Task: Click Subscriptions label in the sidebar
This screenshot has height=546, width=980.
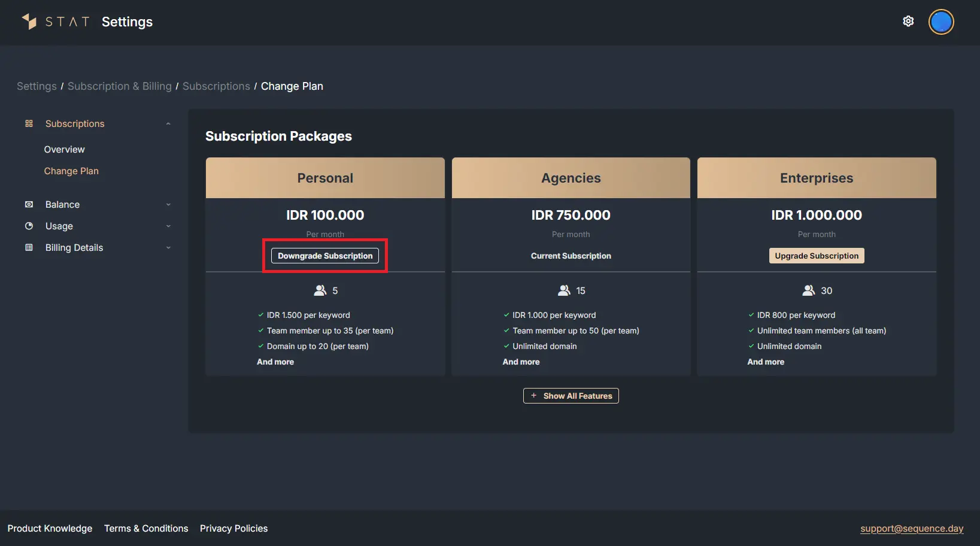Action: (x=75, y=123)
